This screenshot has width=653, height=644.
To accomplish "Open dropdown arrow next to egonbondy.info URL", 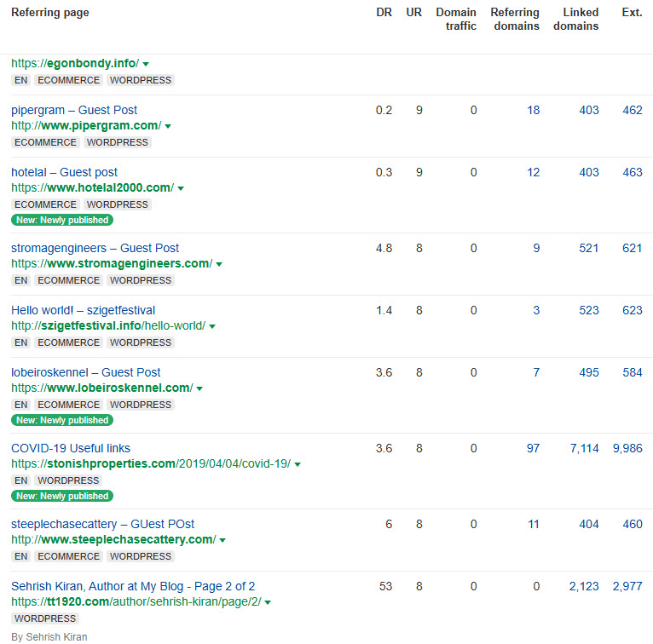I will [x=146, y=64].
